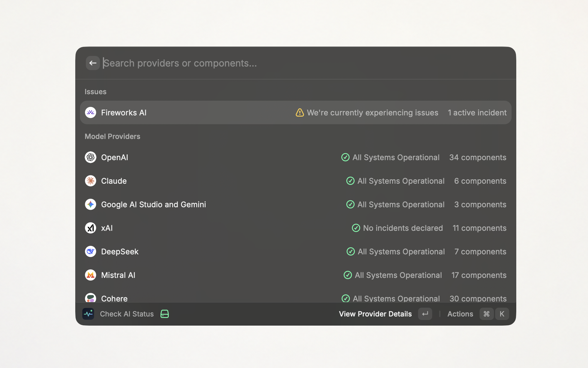
Task: Select the xAI provider name
Action: pyautogui.click(x=107, y=228)
